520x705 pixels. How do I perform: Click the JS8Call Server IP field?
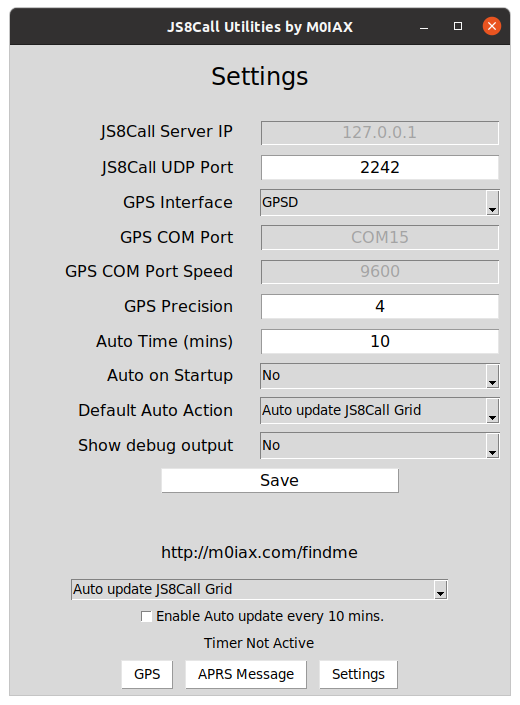[x=380, y=133]
